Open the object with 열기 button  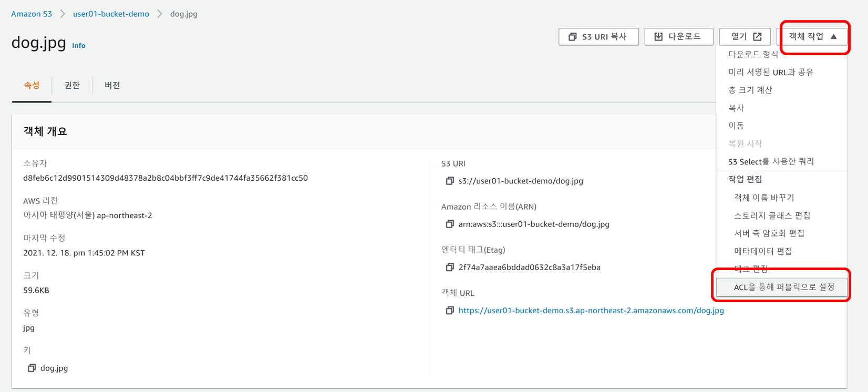[x=745, y=37]
